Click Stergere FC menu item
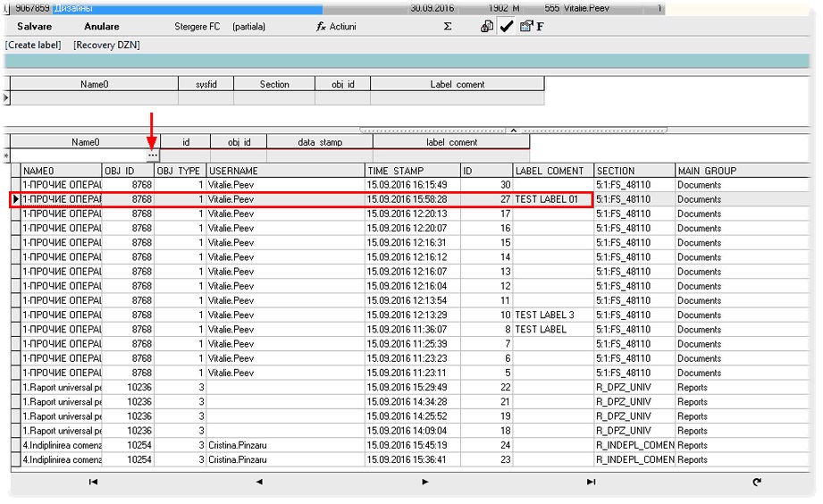This screenshot has height=504, width=823. 197,26
